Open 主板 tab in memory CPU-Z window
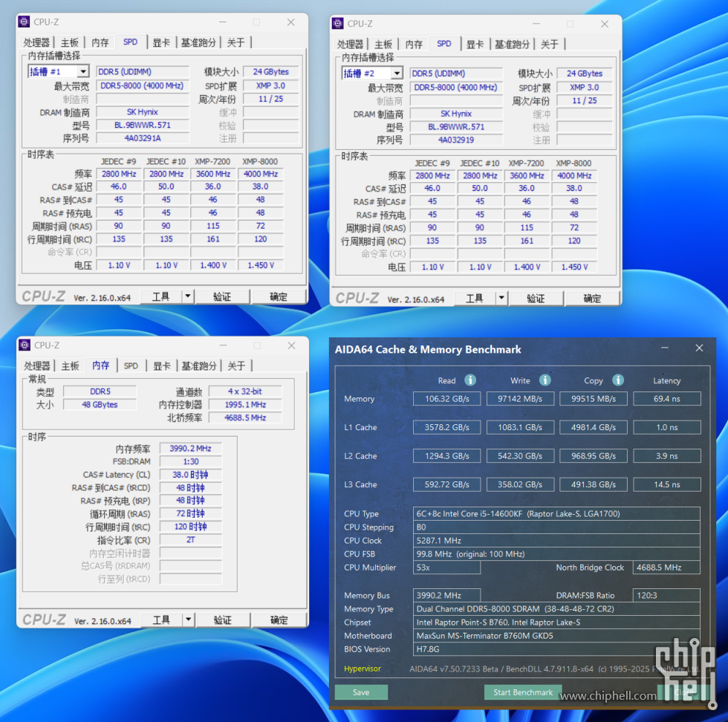 click(x=70, y=366)
